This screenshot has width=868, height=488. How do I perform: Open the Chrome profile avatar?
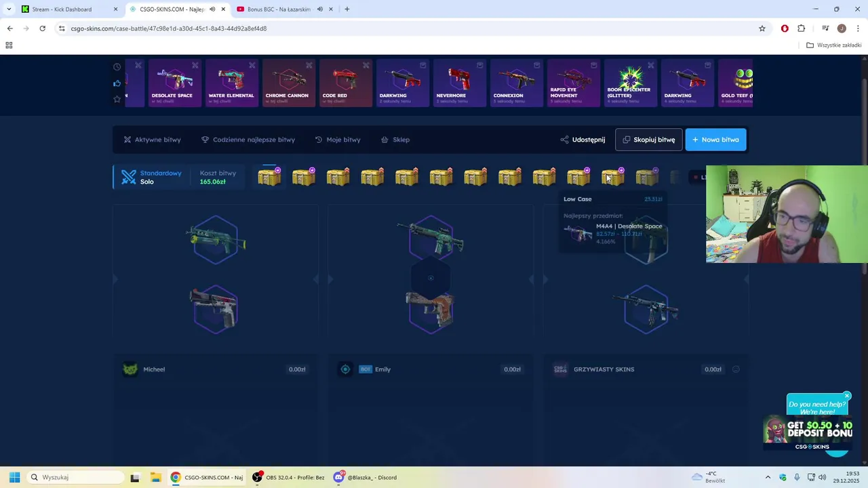click(842, 28)
